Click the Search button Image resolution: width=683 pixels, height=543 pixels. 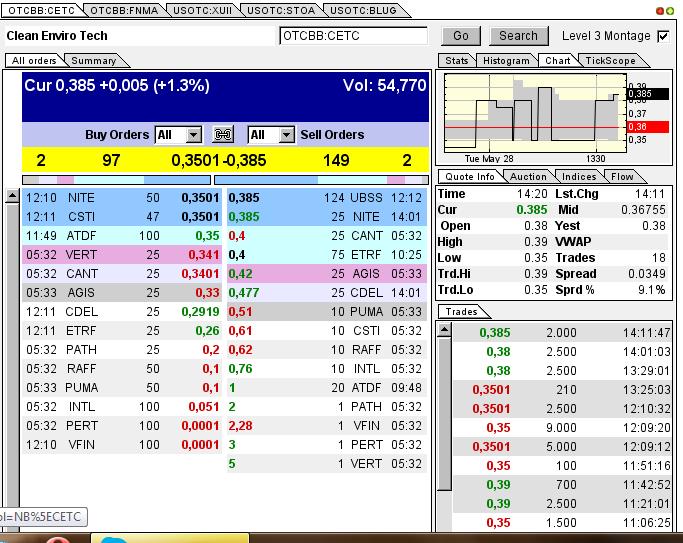(518, 36)
